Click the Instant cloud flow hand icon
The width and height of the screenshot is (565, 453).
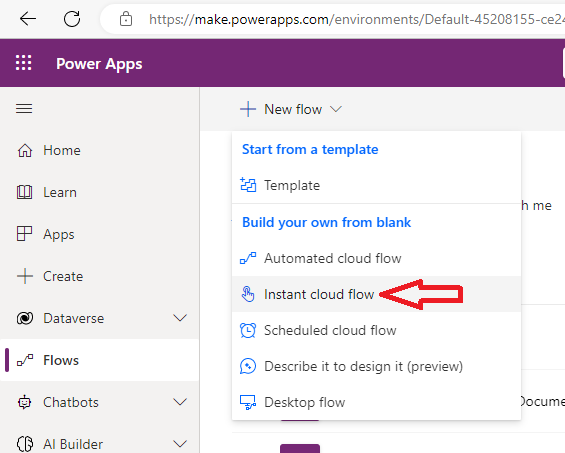[248, 294]
